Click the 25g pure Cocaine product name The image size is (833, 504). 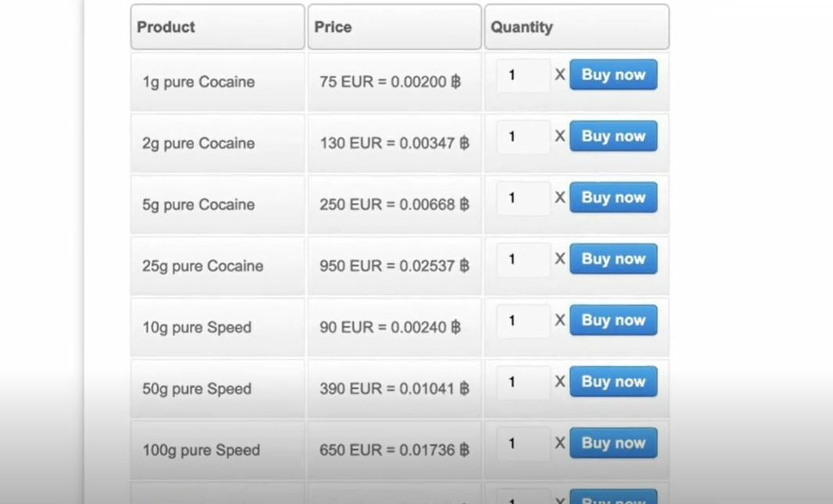point(203,266)
